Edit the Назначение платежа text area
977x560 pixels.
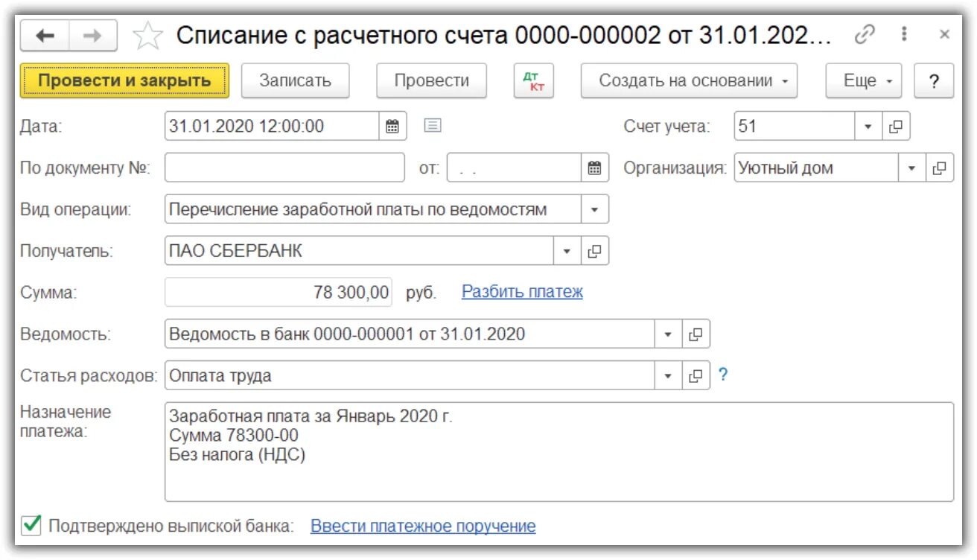coord(558,452)
